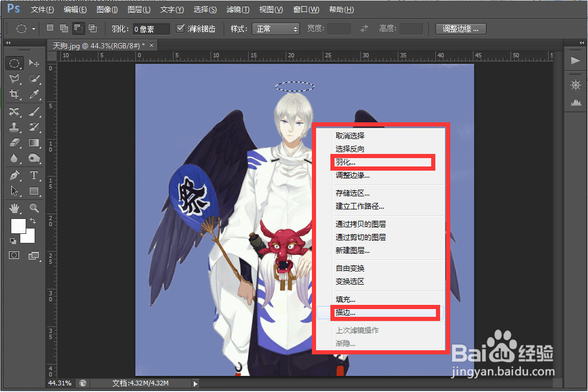Reset default foreground and background colors

(x=13, y=241)
